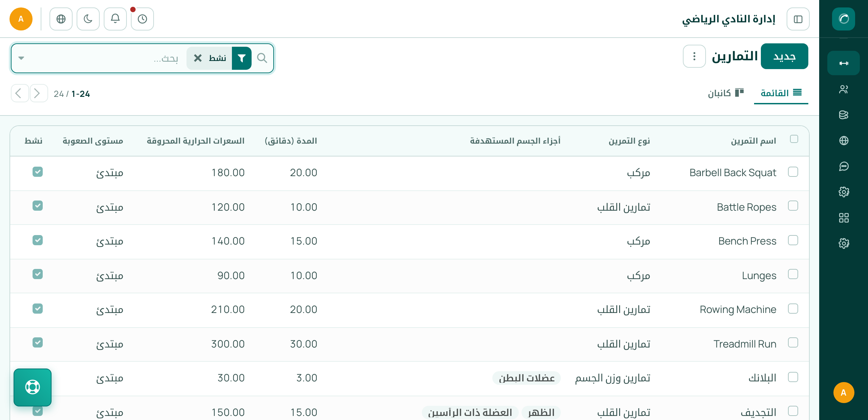
Task: Tick the select-all checkbox in table header
Action: pos(794,139)
